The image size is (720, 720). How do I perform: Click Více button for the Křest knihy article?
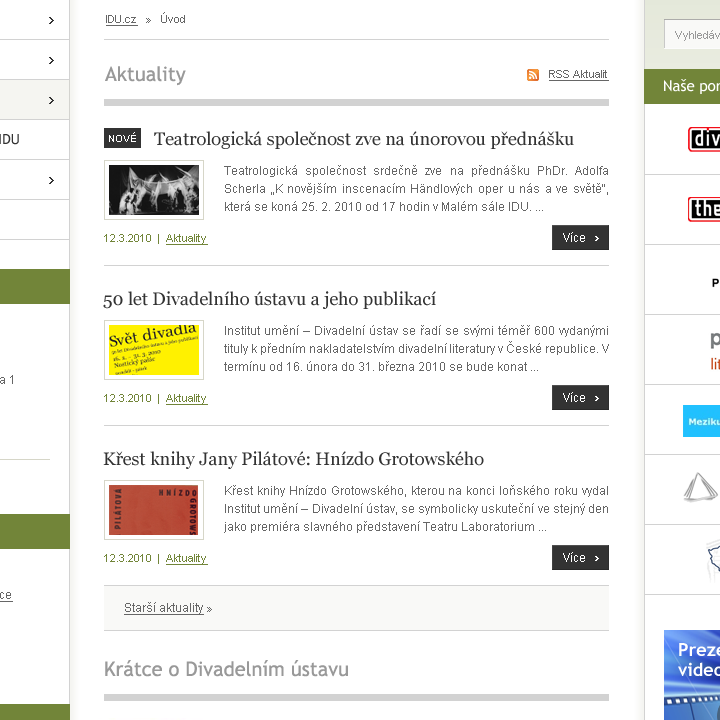point(580,557)
